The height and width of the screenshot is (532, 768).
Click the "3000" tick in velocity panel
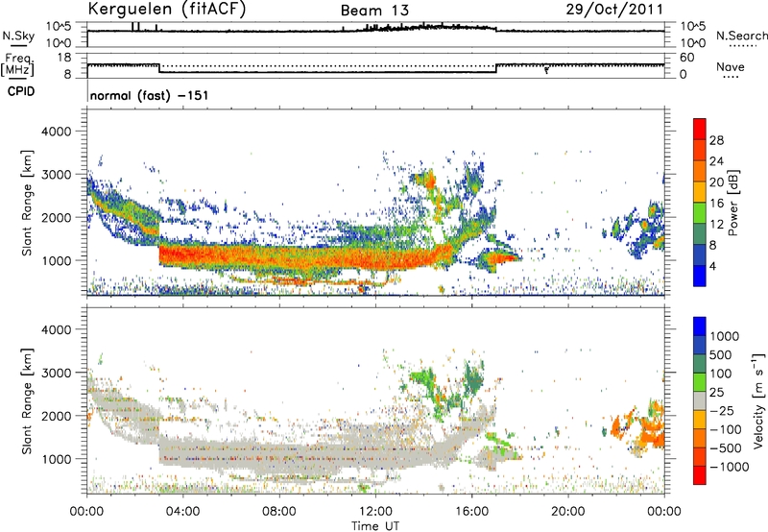click(56, 373)
